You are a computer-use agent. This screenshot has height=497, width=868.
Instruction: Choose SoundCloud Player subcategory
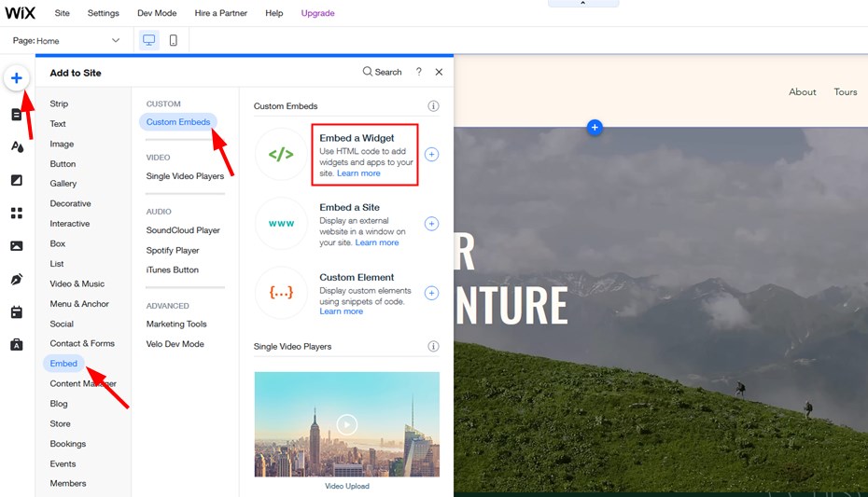183,230
